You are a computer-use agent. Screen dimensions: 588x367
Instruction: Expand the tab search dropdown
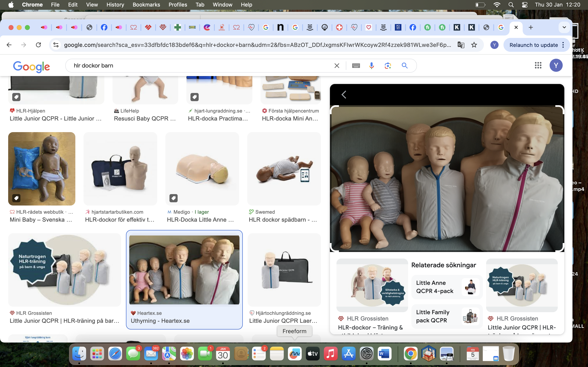tap(564, 27)
